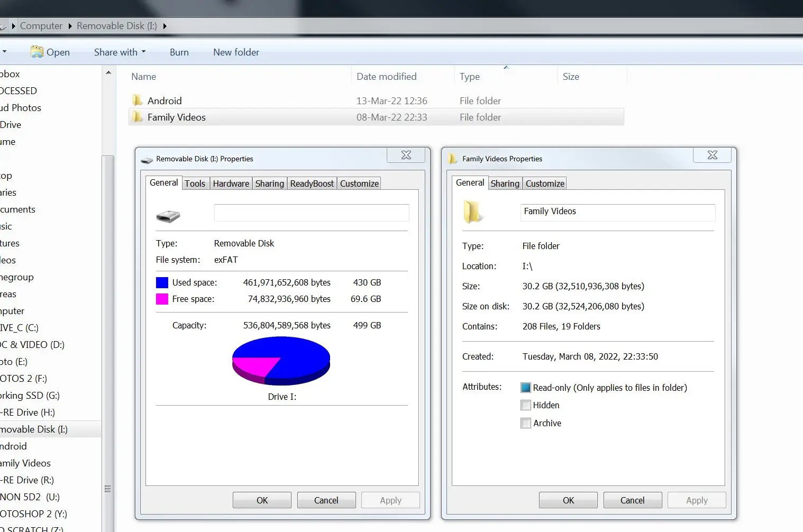Toggle the Read-only attribute checkbox
Viewport: 803px width, 532px height.
coord(525,388)
